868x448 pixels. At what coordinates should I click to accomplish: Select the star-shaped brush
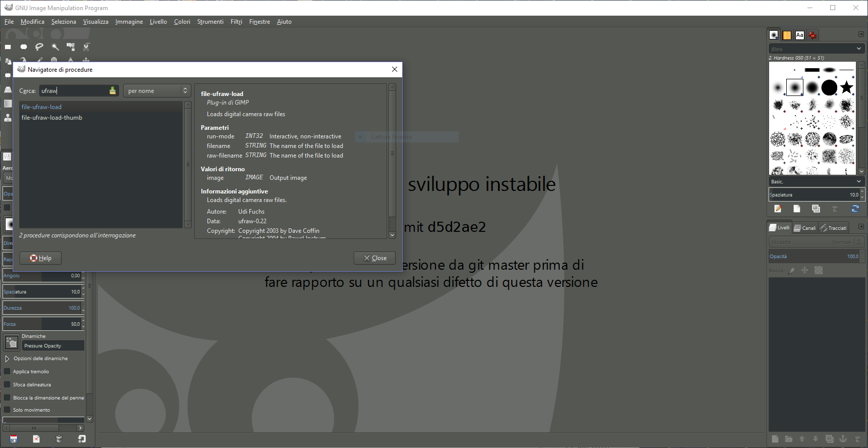click(x=847, y=87)
